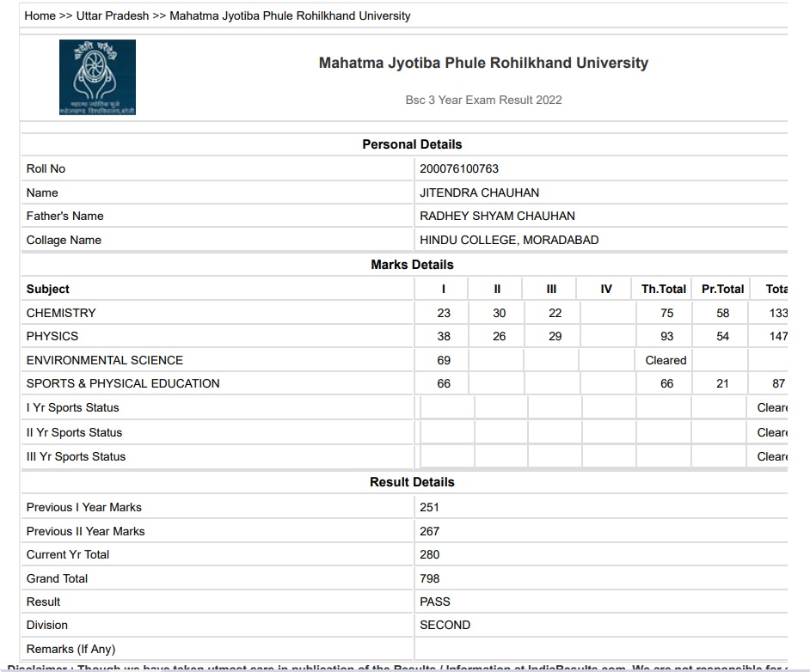Select the 'Bsc 3 Year Exam Result 2022' subtitle

click(483, 101)
